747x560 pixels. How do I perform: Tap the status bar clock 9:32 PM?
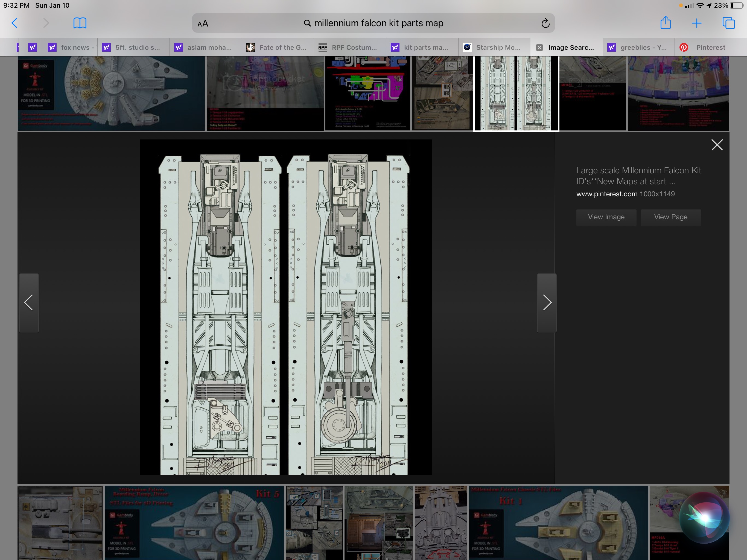coord(16,5)
